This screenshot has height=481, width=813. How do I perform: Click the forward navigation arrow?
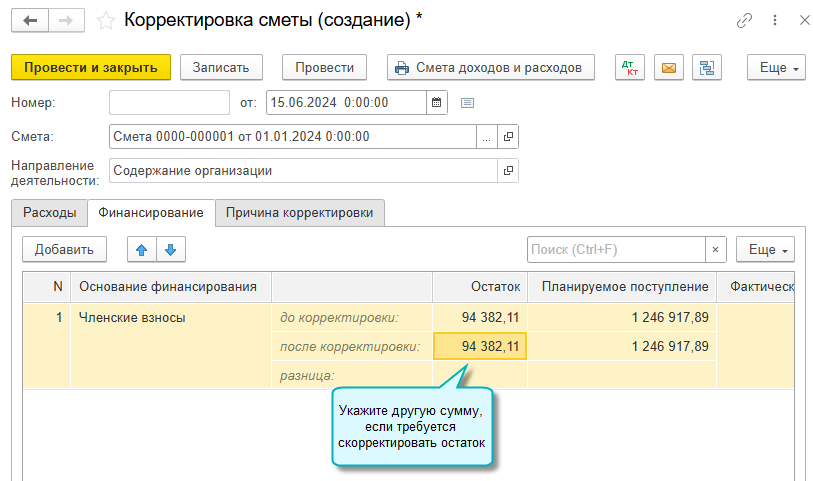click(65, 20)
